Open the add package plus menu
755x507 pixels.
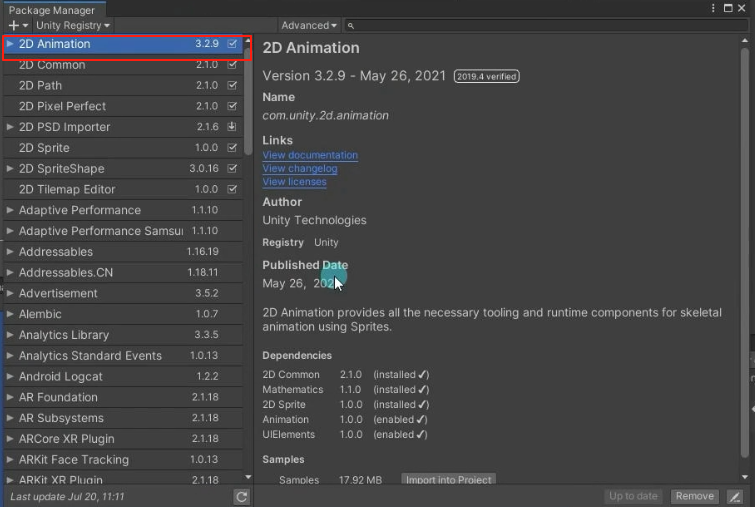point(18,25)
